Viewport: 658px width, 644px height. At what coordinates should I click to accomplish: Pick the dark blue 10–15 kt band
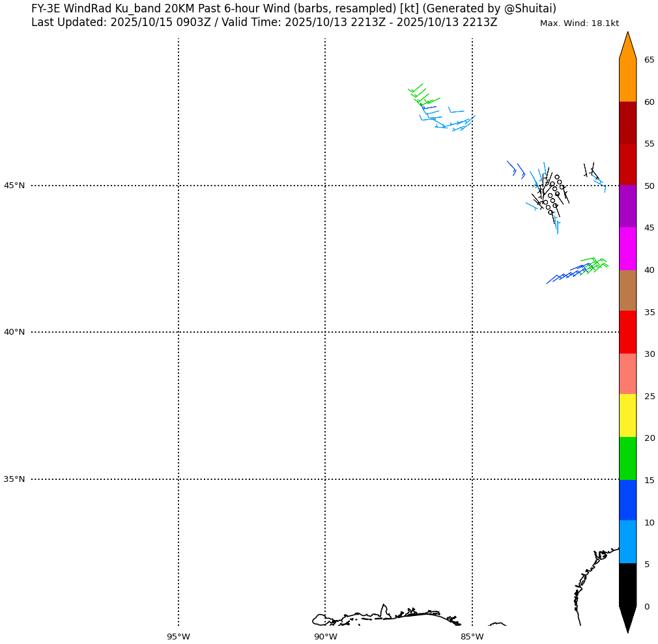[x=627, y=500]
